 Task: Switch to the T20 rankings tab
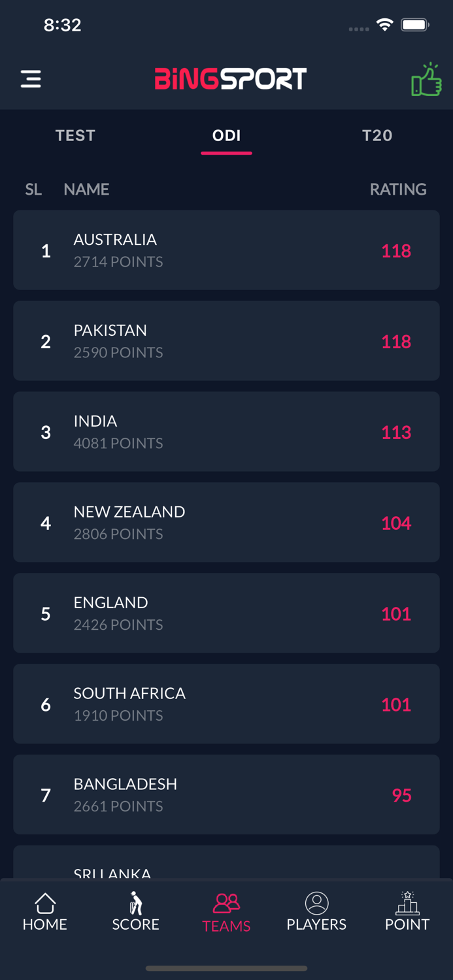click(377, 135)
